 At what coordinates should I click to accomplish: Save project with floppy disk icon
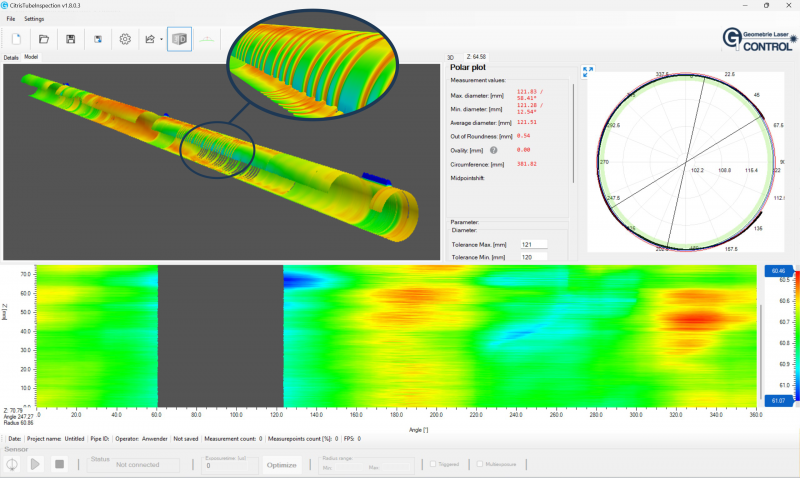click(x=71, y=39)
